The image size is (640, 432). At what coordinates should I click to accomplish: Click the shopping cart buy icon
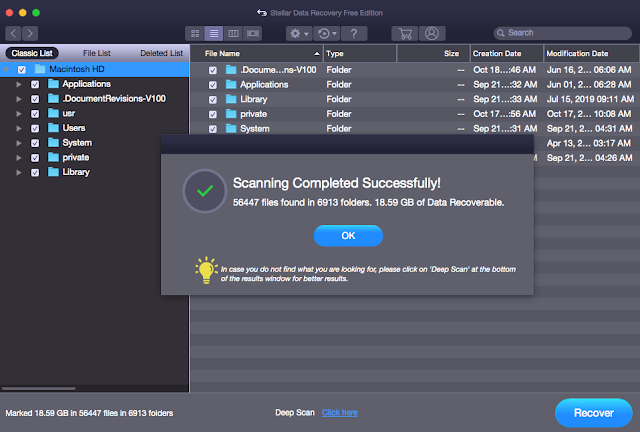pos(406,33)
